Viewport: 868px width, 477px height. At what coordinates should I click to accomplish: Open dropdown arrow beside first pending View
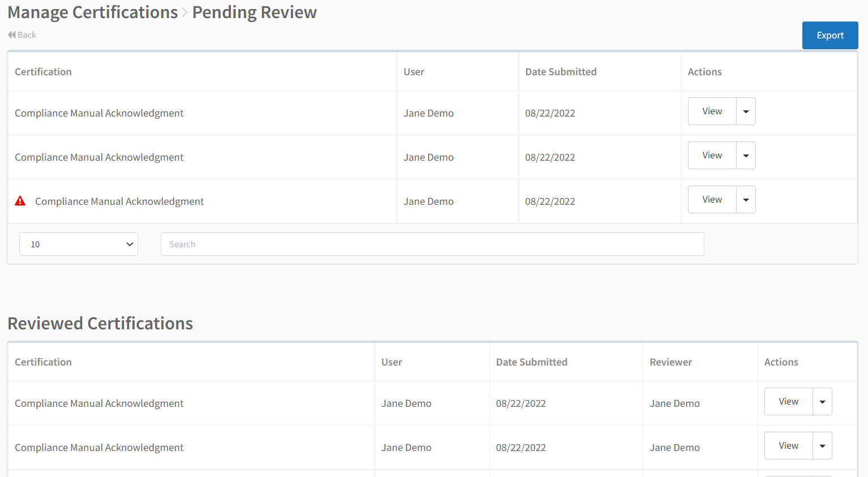[x=746, y=111]
